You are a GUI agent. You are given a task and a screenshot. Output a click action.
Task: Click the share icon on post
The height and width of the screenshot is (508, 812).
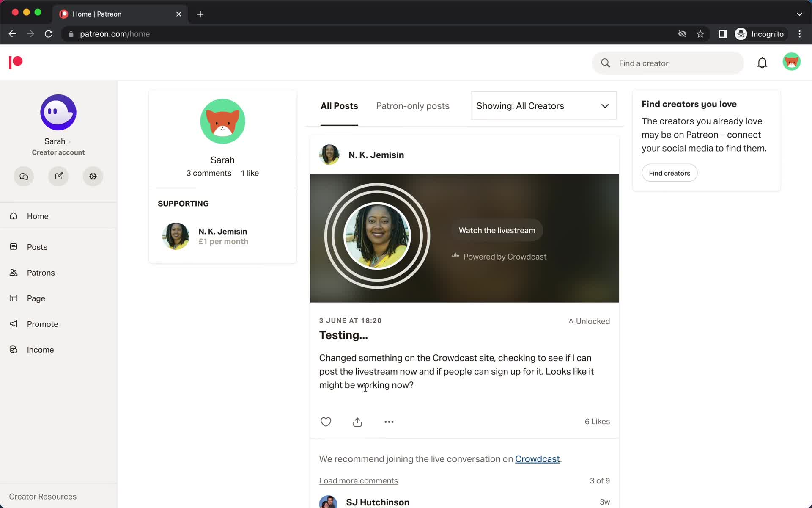358,421
